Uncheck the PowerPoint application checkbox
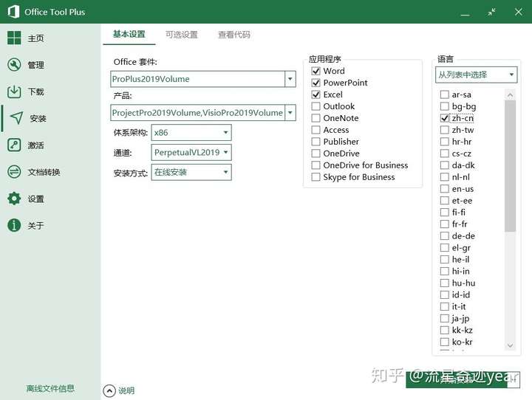The width and height of the screenshot is (532, 400). 316,83
